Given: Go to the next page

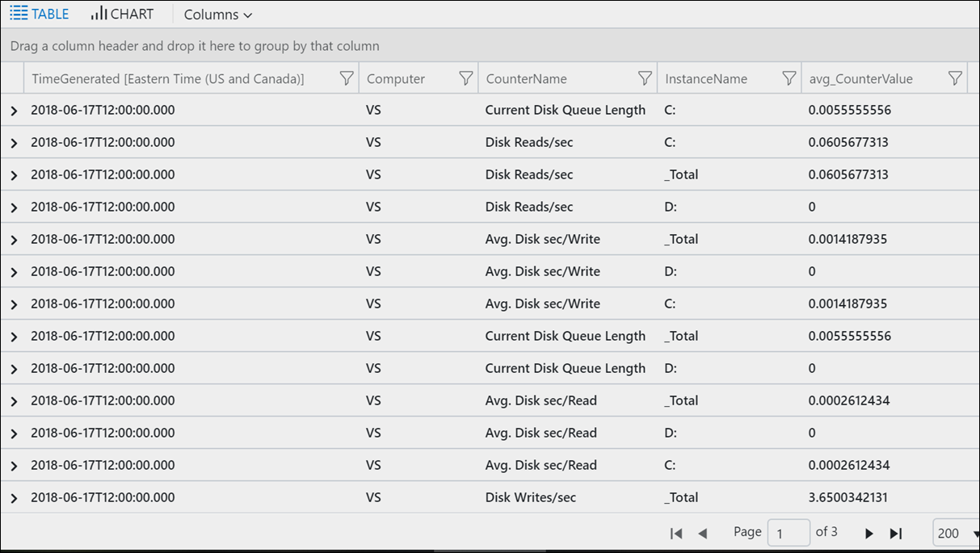Looking at the screenshot, I should 869,533.
